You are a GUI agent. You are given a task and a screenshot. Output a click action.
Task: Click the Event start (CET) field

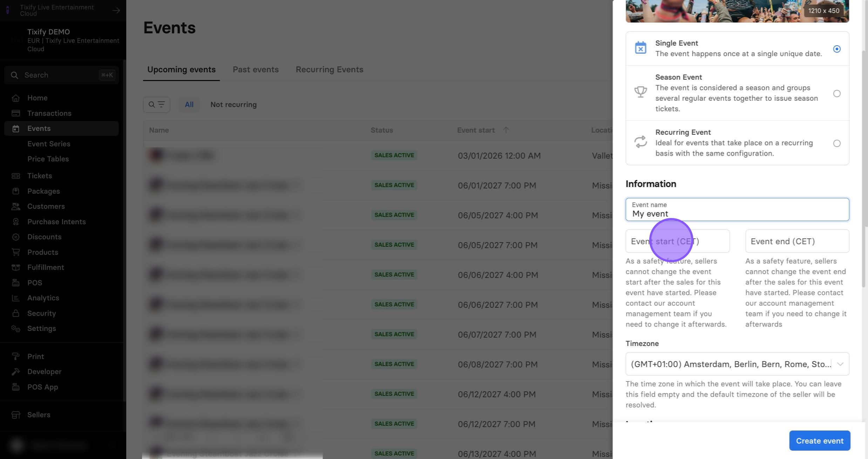point(678,241)
